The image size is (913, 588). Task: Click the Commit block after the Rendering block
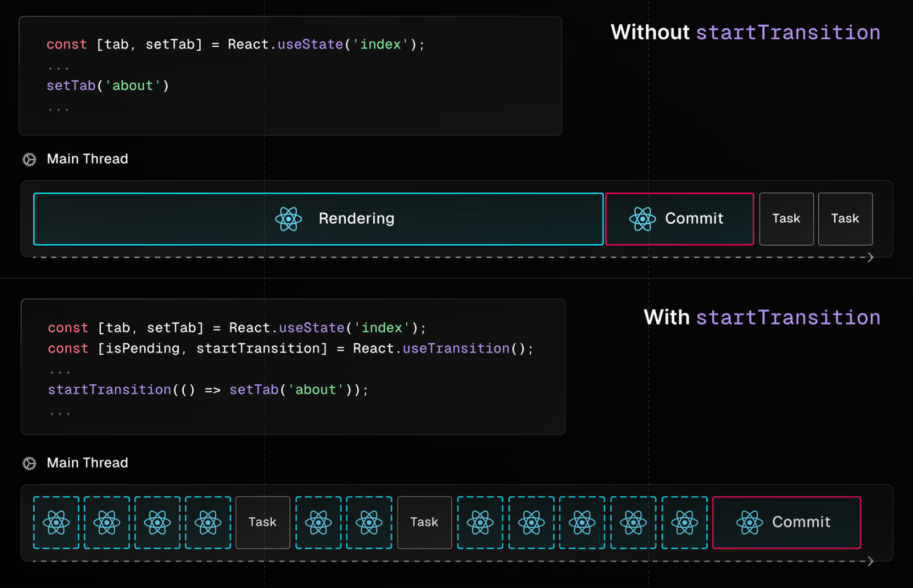coord(680,219)
